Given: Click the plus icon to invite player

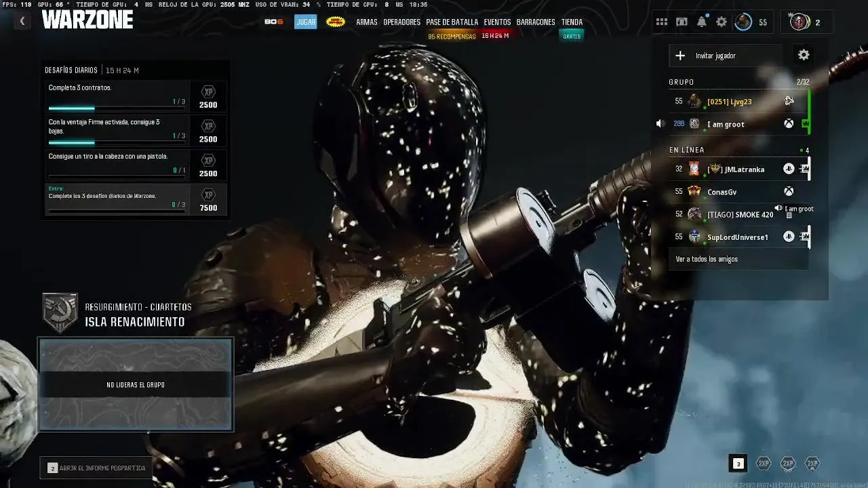Looking at the screenshot, I should click(680, 56).
